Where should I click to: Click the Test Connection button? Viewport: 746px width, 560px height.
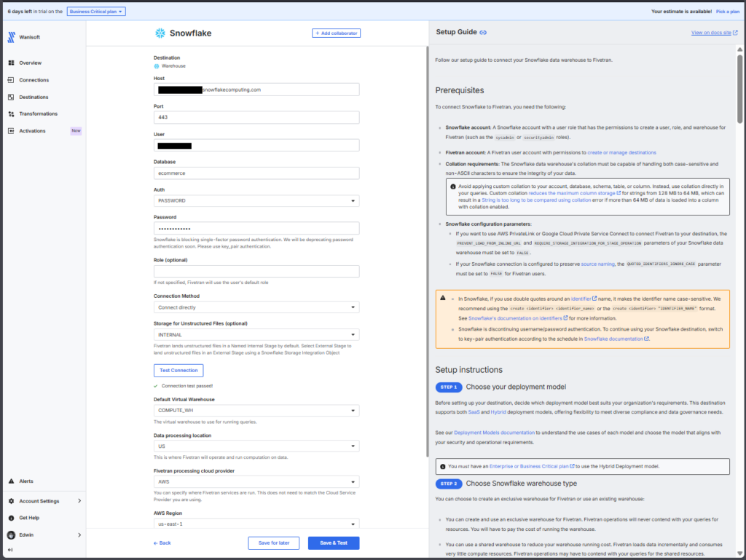click(178, 371)
